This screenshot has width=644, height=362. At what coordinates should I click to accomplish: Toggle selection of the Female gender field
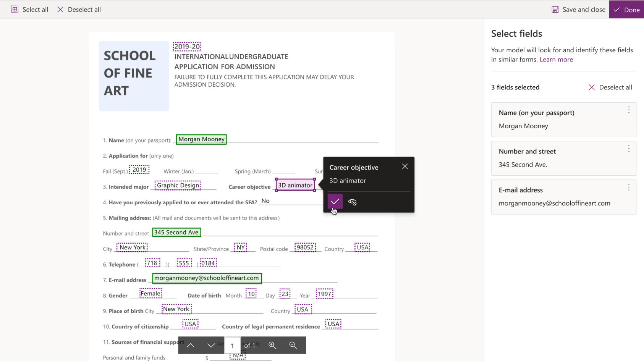point(150,293)
